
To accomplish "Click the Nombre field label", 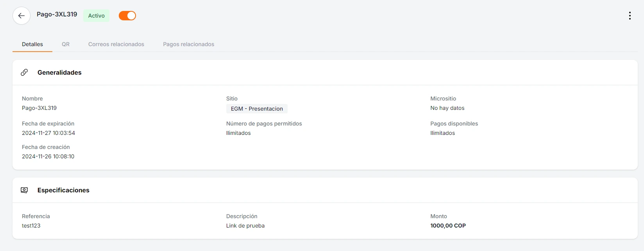I will 32,99.
